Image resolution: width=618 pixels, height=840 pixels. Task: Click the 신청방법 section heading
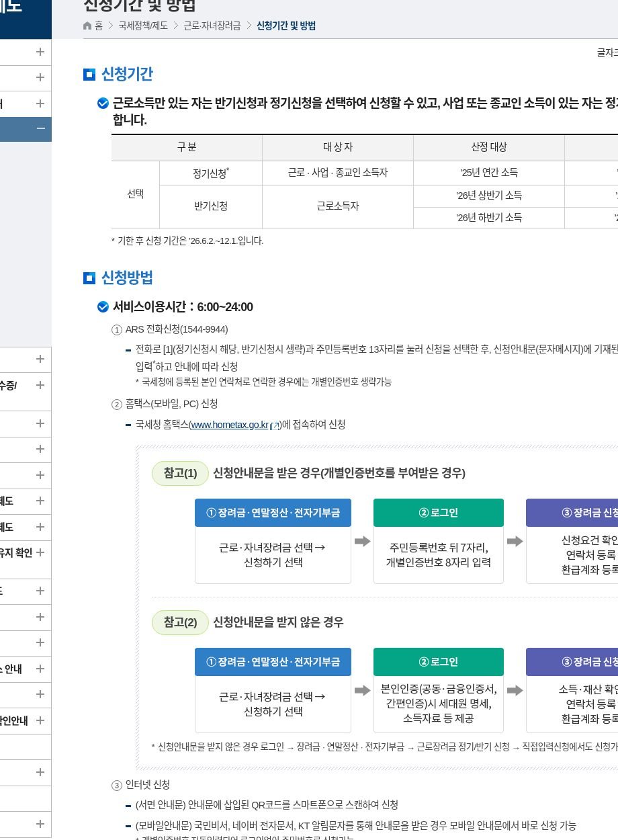click(127, 278)
